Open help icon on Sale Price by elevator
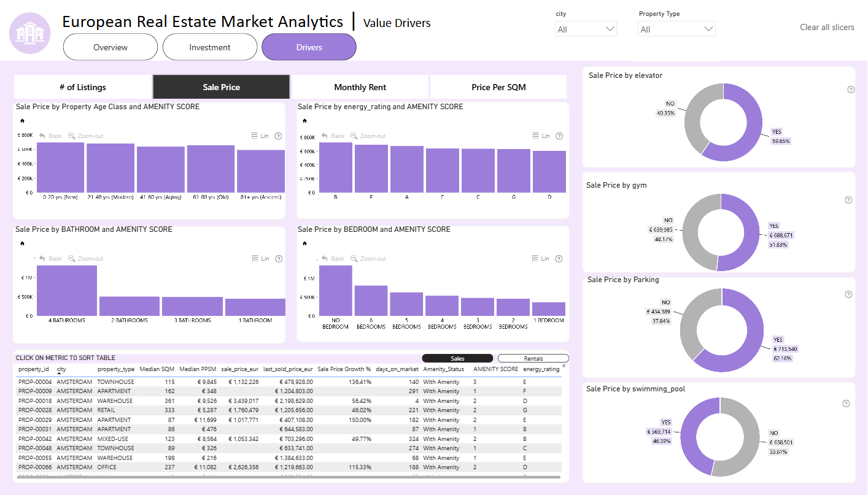 point(851,90)
